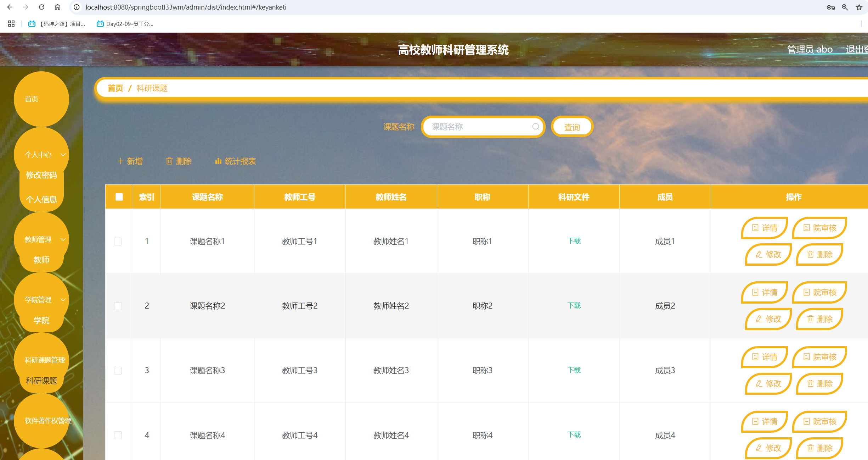The height and width of the screenshot is (460, 868).
Task: Click the search magnifier inside 课题名称 field
Action: pyautogui.click(x=535, y=127)
